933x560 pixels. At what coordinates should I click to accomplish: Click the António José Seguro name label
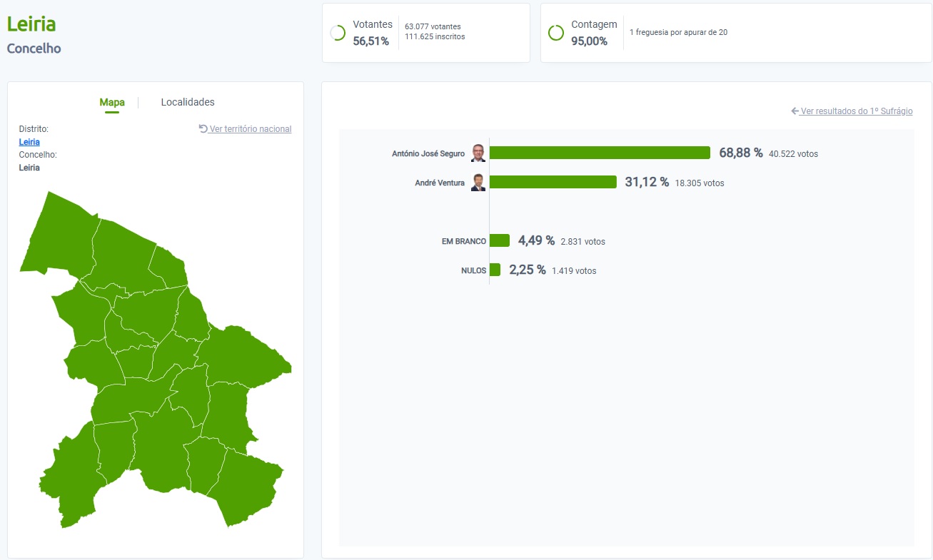click(x=428, y=153)
